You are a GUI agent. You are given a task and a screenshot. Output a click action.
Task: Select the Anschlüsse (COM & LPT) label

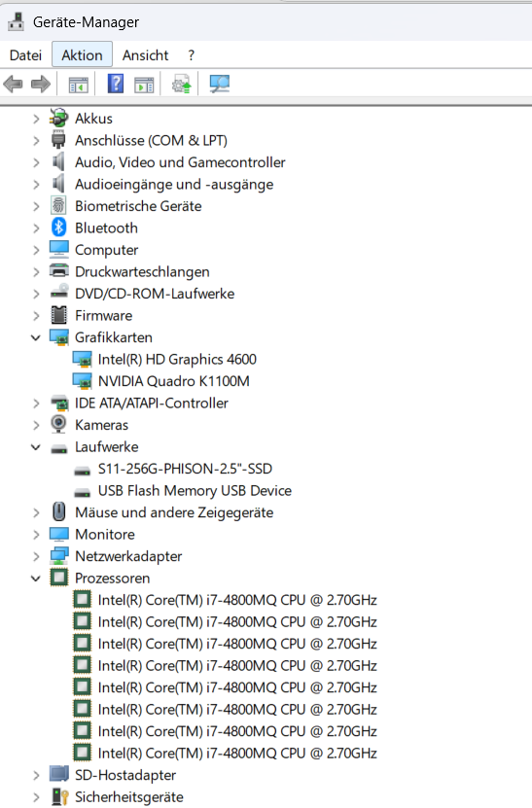[151, 140]
